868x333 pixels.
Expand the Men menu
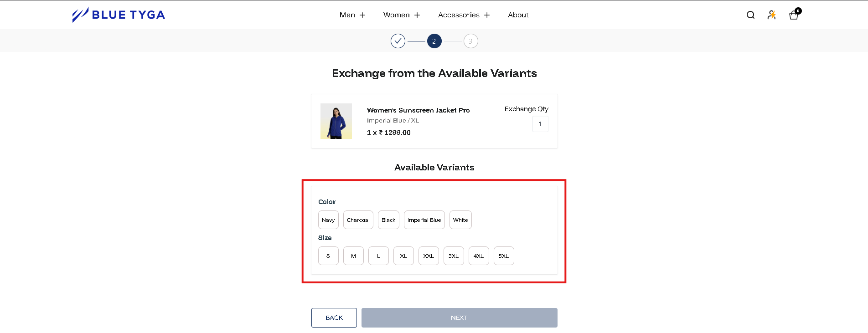(x=352, y=15)
